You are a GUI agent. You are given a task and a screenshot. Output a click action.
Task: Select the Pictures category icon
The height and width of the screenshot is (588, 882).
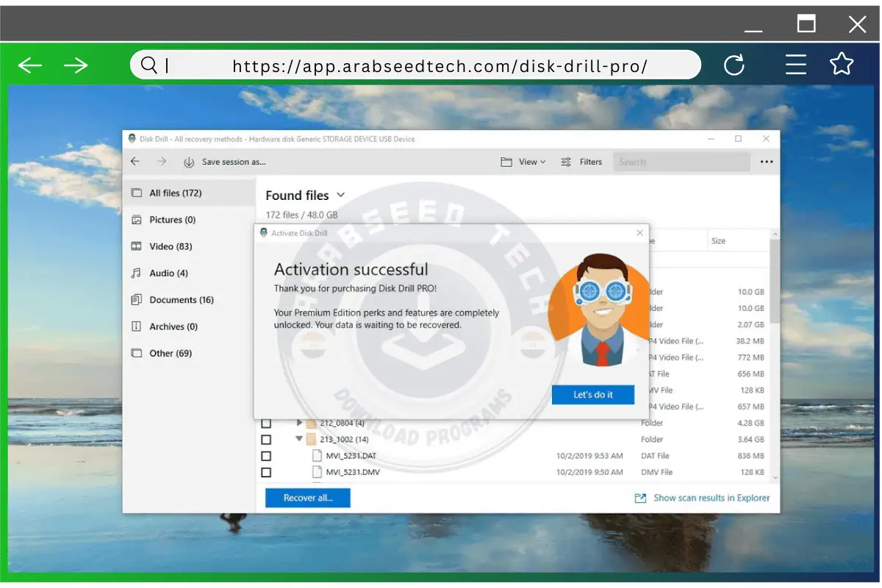[136, 219]
